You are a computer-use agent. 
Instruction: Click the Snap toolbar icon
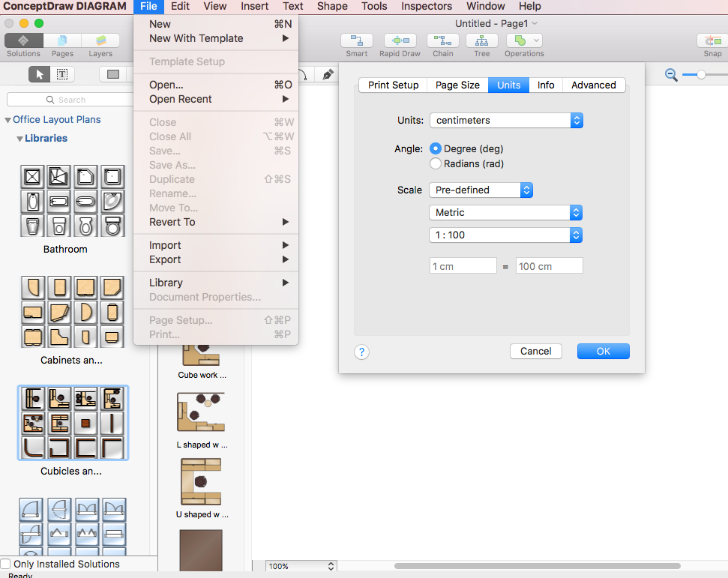coord(712,40)
